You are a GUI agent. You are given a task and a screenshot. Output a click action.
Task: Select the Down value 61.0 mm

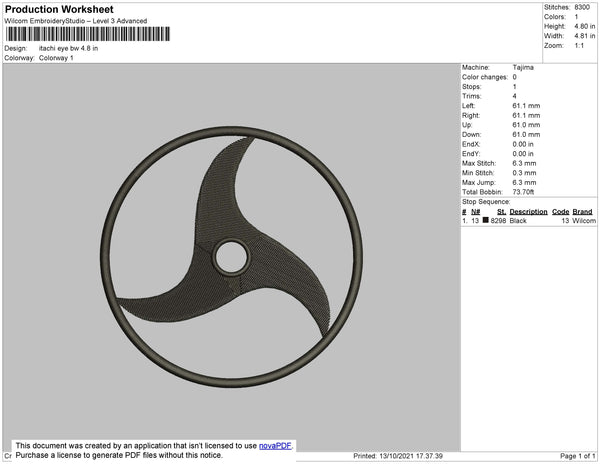coord(526,134)
